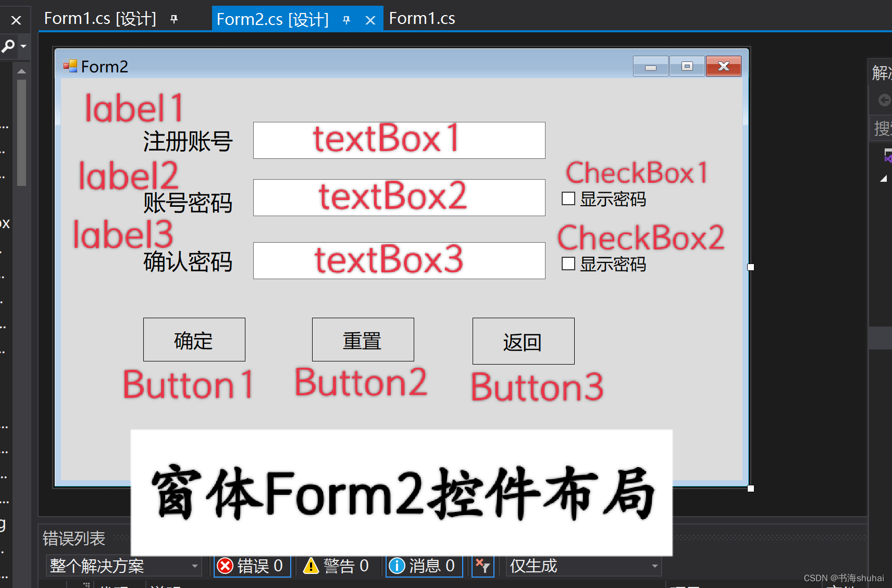Select the 注册账号 label

pos(188,141)
